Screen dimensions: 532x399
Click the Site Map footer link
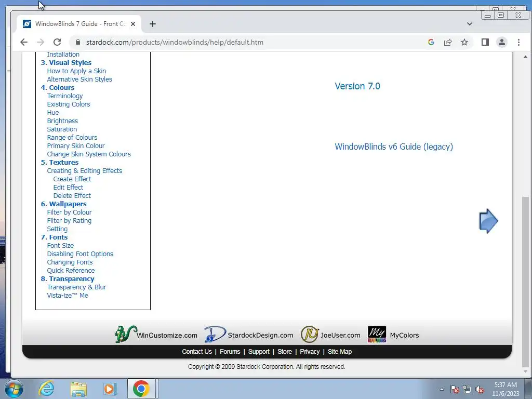click(340, 352)
